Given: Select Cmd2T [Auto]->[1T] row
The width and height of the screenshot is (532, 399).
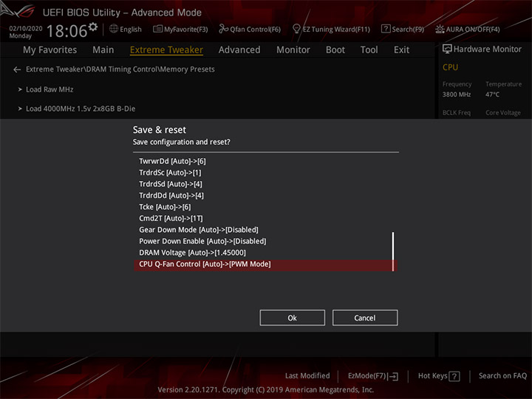Looking at the screenshot, I should coord(266,219).
